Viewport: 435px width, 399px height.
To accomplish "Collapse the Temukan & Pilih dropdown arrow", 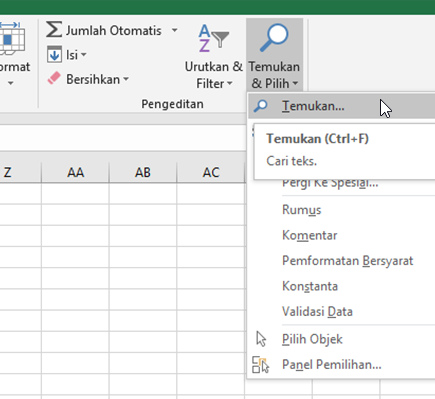I will (x=295, y=83).
